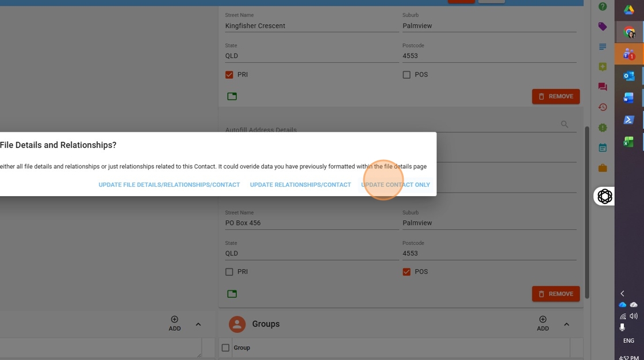The width and height of the screenshot is (644, 360).
Task: Open the teal calendar icon in sidebar
Action: tap(602, 148)
